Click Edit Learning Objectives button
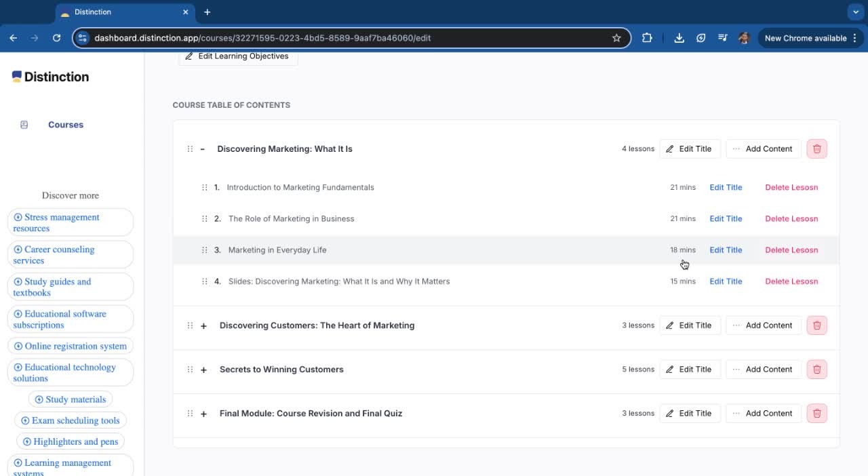The width and height of the screenshot is (868, 476). click(x=237, y=56)
